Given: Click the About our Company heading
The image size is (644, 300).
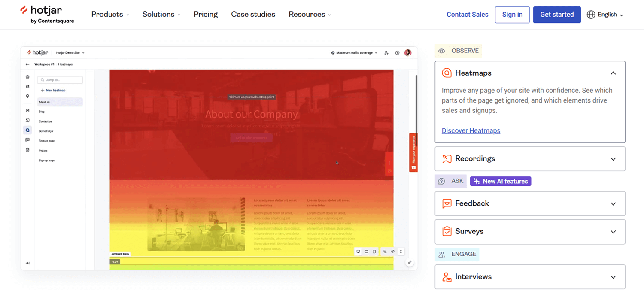Looking at the screenshot, I should point(252,114).
